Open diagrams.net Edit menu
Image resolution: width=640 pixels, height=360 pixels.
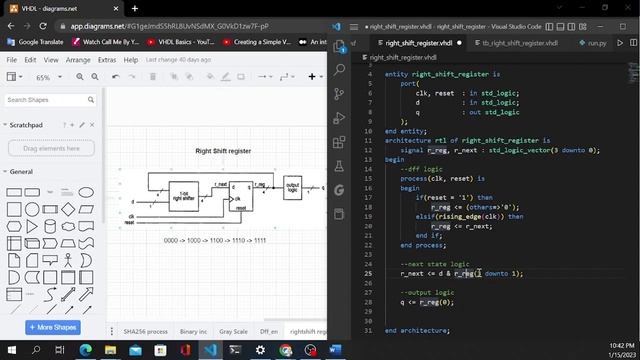[x=30, y=60]
